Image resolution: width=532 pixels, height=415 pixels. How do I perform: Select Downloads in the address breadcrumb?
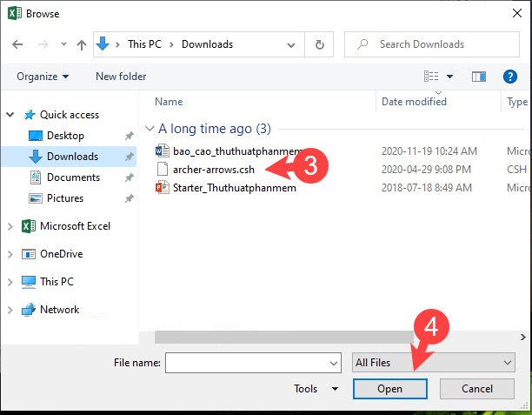tap(207, 44)
